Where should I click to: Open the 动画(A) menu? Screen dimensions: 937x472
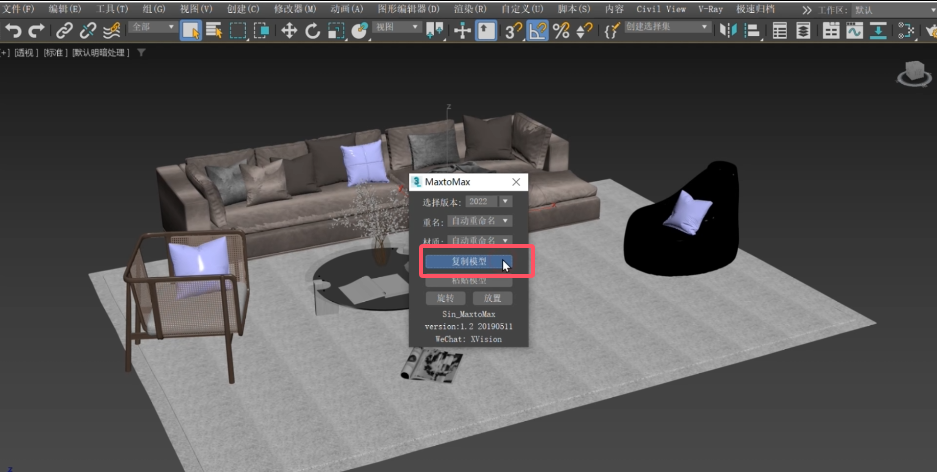(347, 9)
